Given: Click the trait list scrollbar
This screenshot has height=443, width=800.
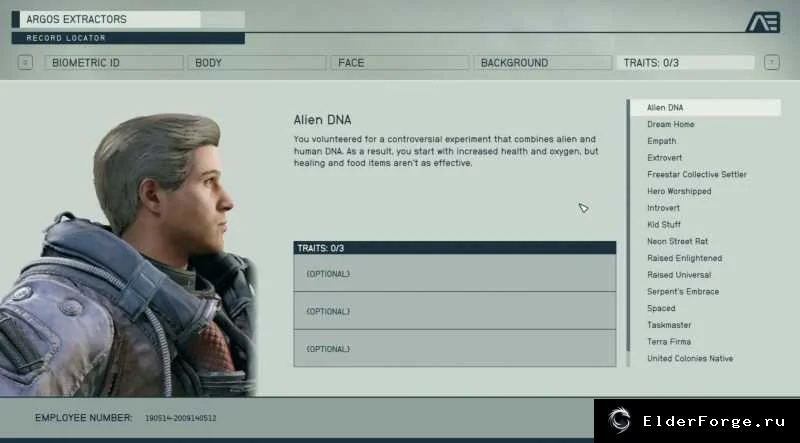Looking at the screenshot, I should [x=628, y=233].
